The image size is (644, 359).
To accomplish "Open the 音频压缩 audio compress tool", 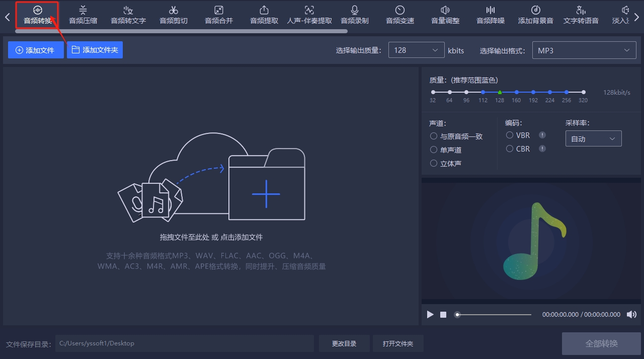I will coord(83,15).
